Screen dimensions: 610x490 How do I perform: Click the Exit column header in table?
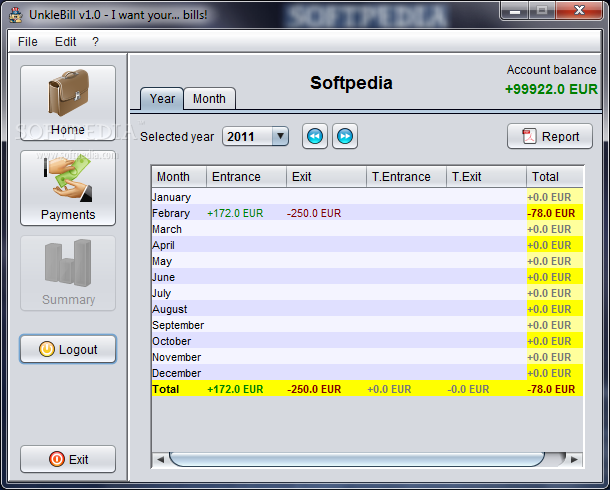click(326, 177)
